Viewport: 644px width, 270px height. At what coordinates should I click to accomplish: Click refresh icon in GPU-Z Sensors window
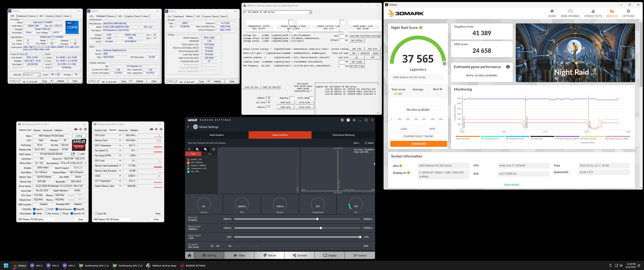pyautogui.click(x=156, y=129)
